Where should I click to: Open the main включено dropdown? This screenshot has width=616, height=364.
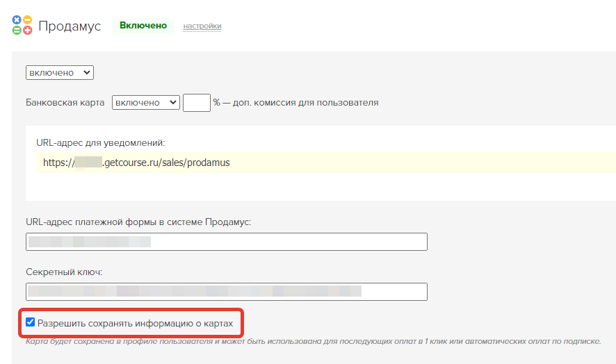pyautogui.click(x=60, y=73)
